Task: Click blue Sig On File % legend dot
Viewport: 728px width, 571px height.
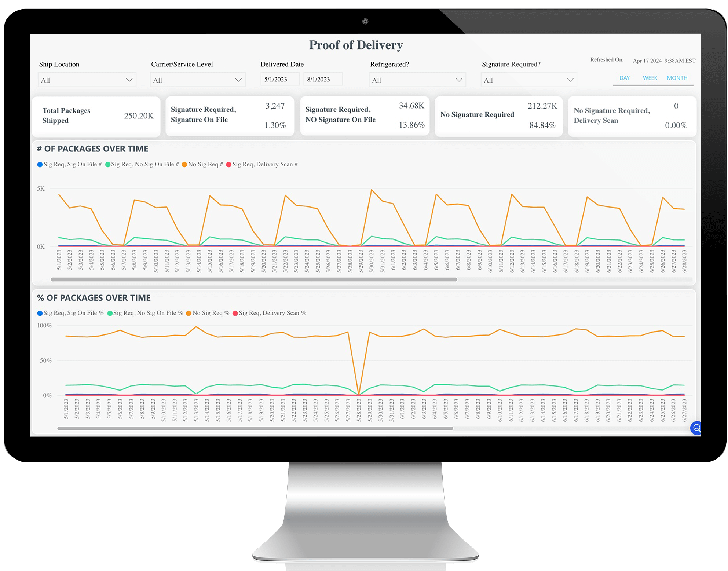Action: (40, 313)
